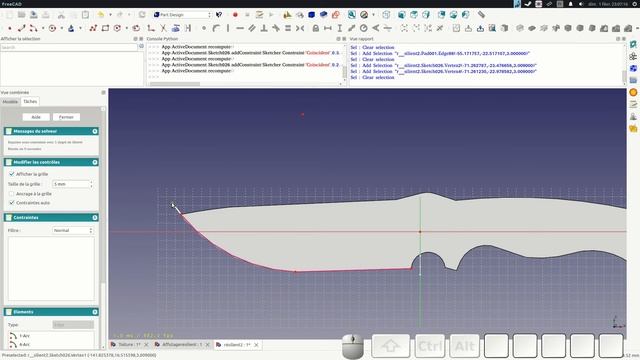Image resolution: width=640 pixels, height=360 pixels.
Task: Switch to the Modèle tab
Action: point(10,102)
